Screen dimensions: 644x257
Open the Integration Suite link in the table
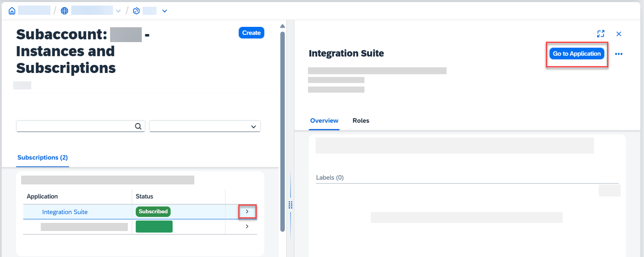tap(65, 212)
